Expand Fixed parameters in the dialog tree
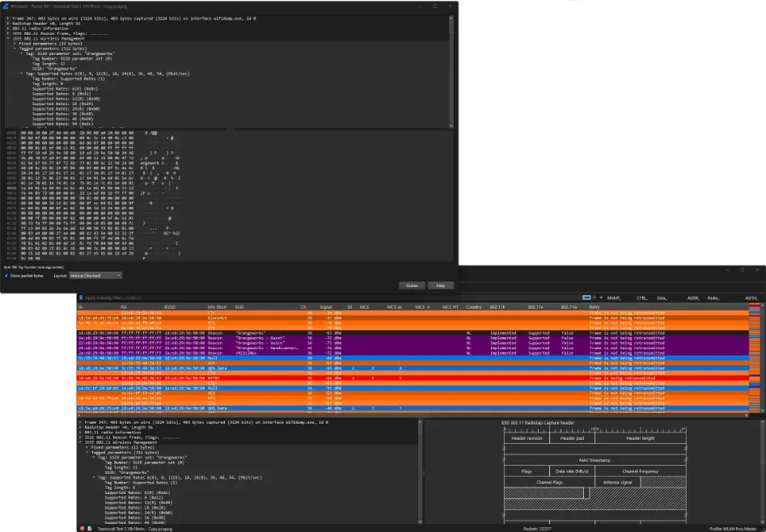766x532 pixels. tap(14, 43)
